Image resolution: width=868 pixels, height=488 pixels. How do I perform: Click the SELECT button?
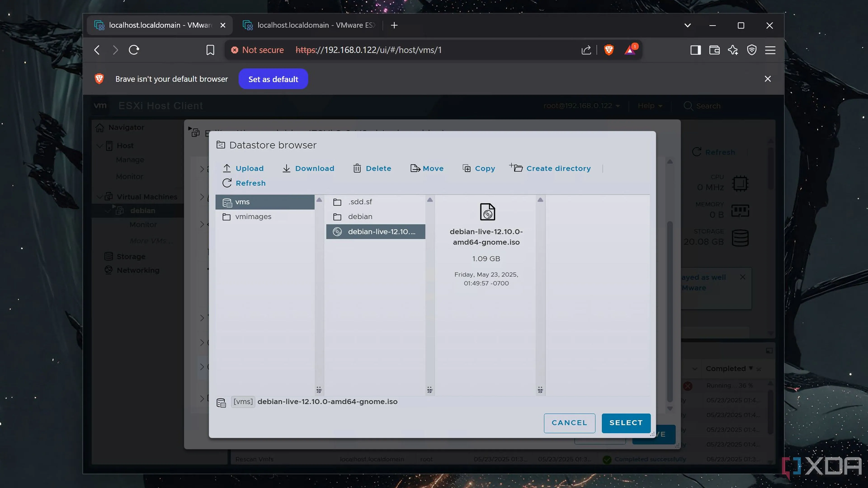(x=626, y=423)
